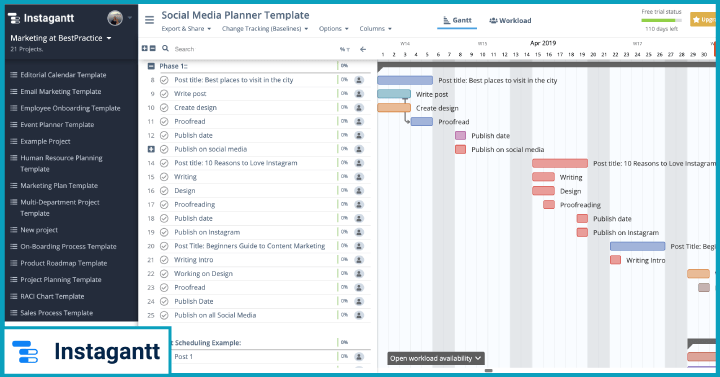The height and width of the screenshot is (377, 720).
Task: Assign user on 'Publish on social media' row
Action: [359, 149]
